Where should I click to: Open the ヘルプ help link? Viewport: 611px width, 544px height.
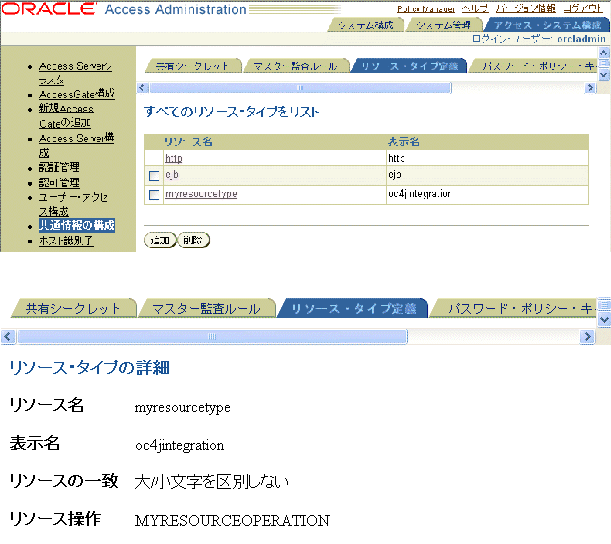coord(475,9)
